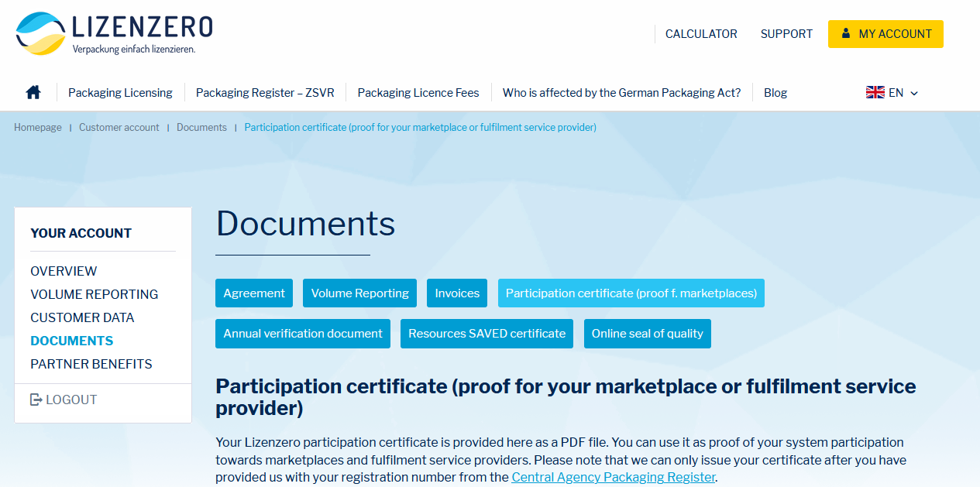Image resolution: width=980 pixels, height=487 pixels.
Task: Open the Calculator link
Action: click(x=701, y=34)
